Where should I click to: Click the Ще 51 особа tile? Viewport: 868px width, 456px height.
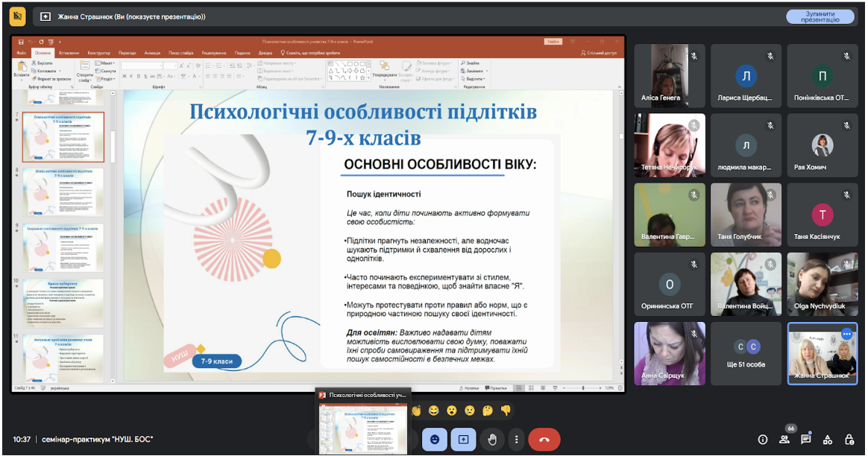tap(746, 354)
